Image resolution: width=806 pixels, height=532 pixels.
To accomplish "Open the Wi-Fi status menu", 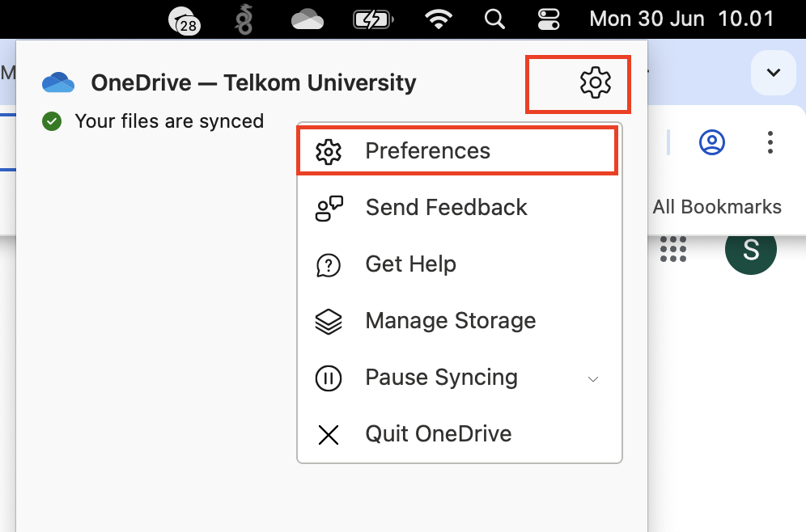I will [439, 19].
